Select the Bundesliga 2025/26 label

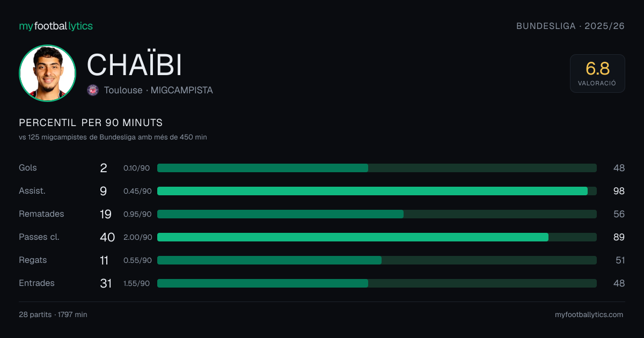click(570, 26)
